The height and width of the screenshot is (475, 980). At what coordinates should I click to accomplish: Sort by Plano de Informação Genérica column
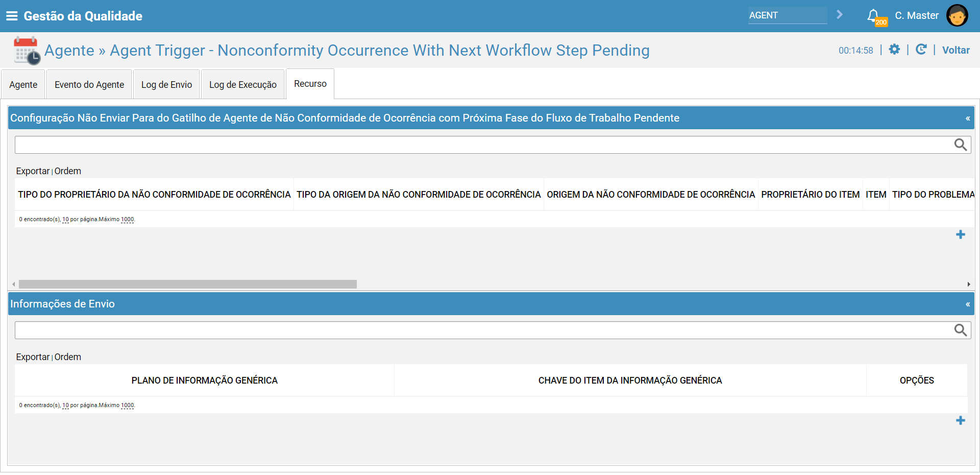pyautogui.click(x=205, y=381)
